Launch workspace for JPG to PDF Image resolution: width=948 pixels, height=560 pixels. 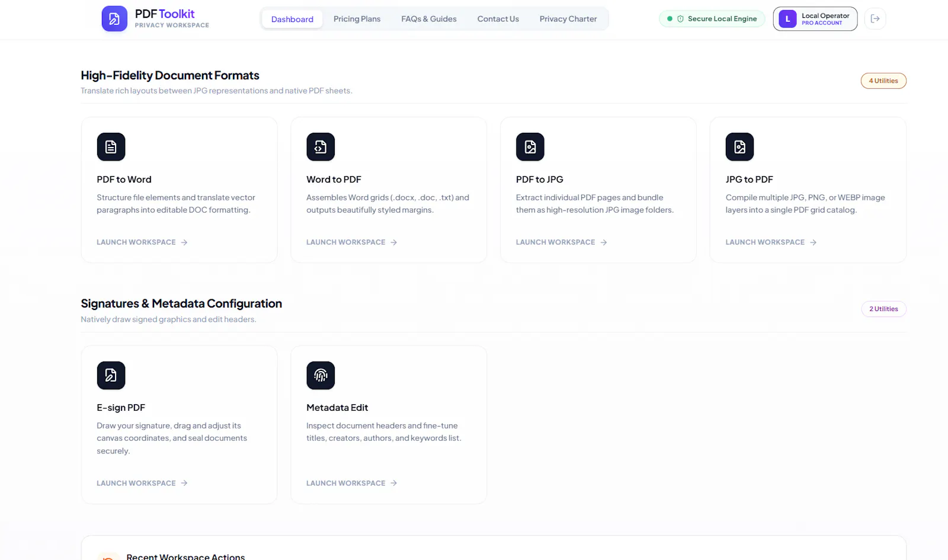pos(771,242)
